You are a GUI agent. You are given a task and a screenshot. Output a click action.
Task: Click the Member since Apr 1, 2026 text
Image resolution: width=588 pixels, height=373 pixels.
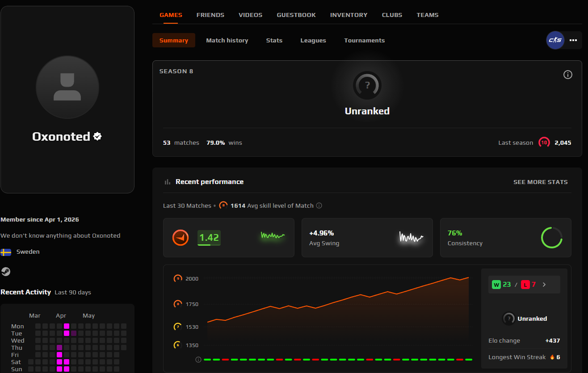(x=40, y=219)
